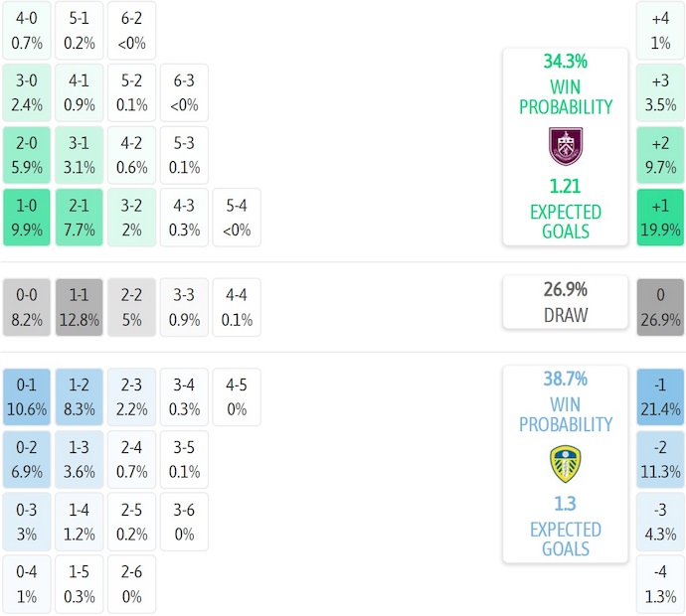Click the -1 goal margin swatch
Image resolution: width=686 pixels, height=616 pixels.
[x=660, y=396]
